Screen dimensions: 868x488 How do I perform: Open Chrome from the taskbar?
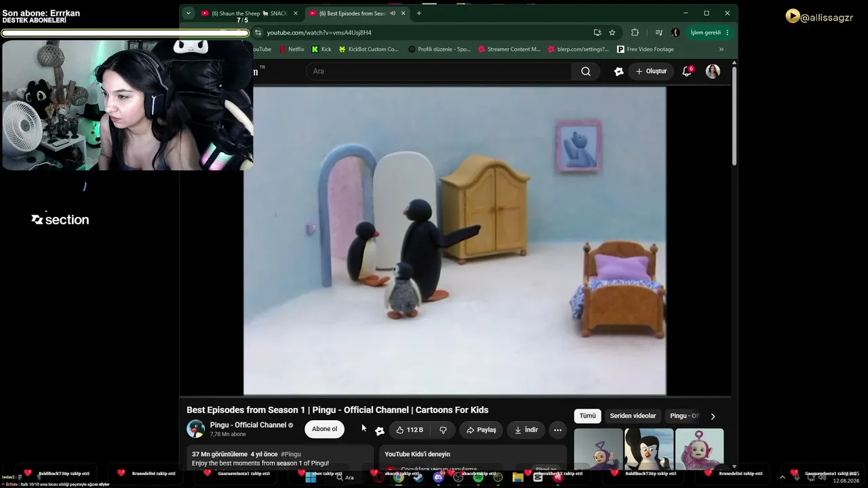(399, 477)
